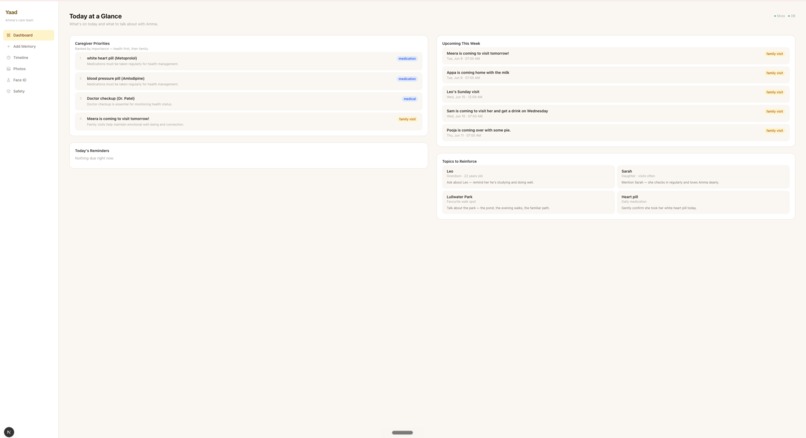Viewport: 806px width, 438px height.
Task: Open the Heart pill topic card
Action: click(x=703, y=202)
